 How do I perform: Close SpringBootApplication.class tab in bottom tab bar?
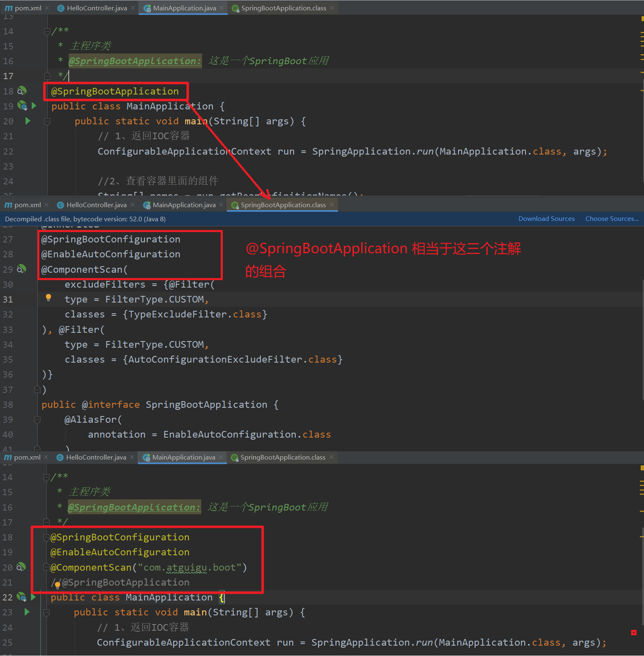point(331,457)
